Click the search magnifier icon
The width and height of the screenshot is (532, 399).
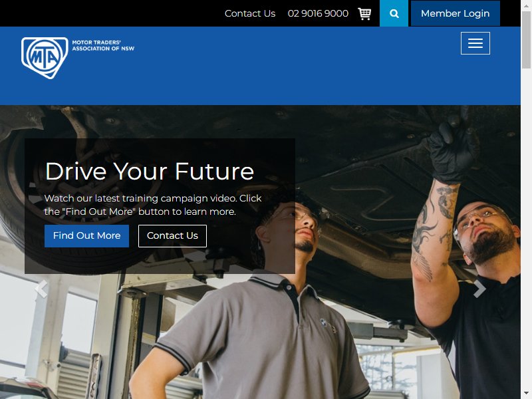tap(394, 13)
